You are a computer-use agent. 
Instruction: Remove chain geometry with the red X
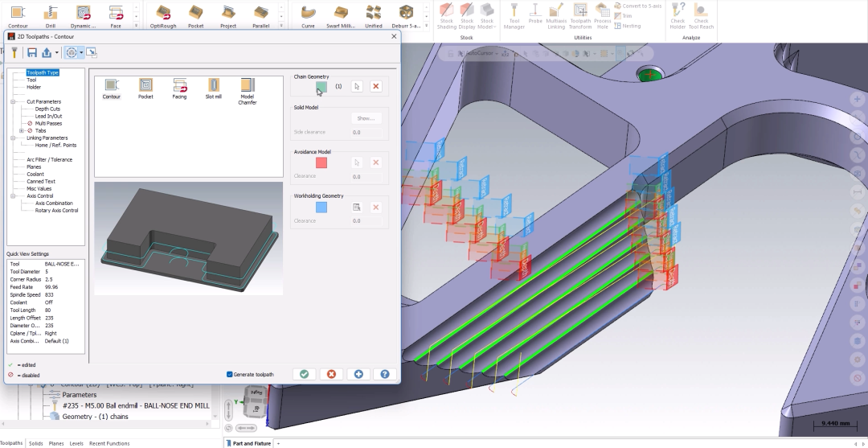click(376, 86)
